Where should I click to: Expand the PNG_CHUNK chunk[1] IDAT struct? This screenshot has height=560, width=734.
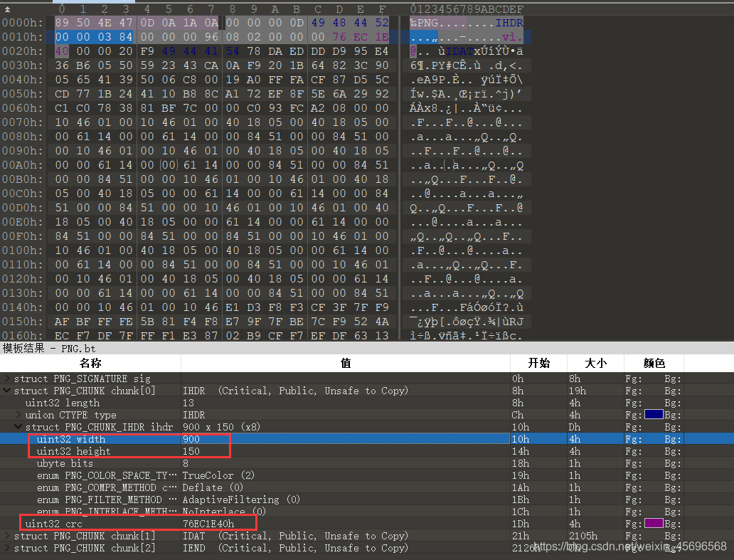pos(8,536)
